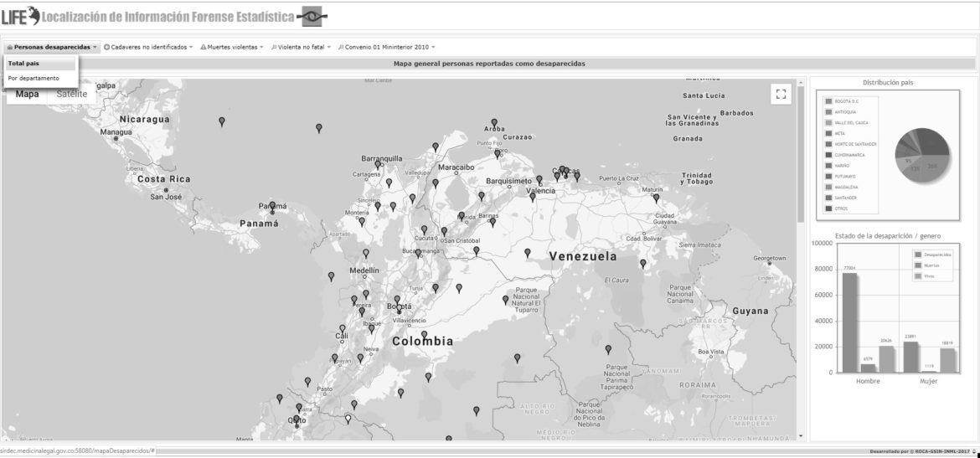This screenshot has height=458, width=980.
Task: Select the marker at Barranquilla
Action: tap(377, 166)
